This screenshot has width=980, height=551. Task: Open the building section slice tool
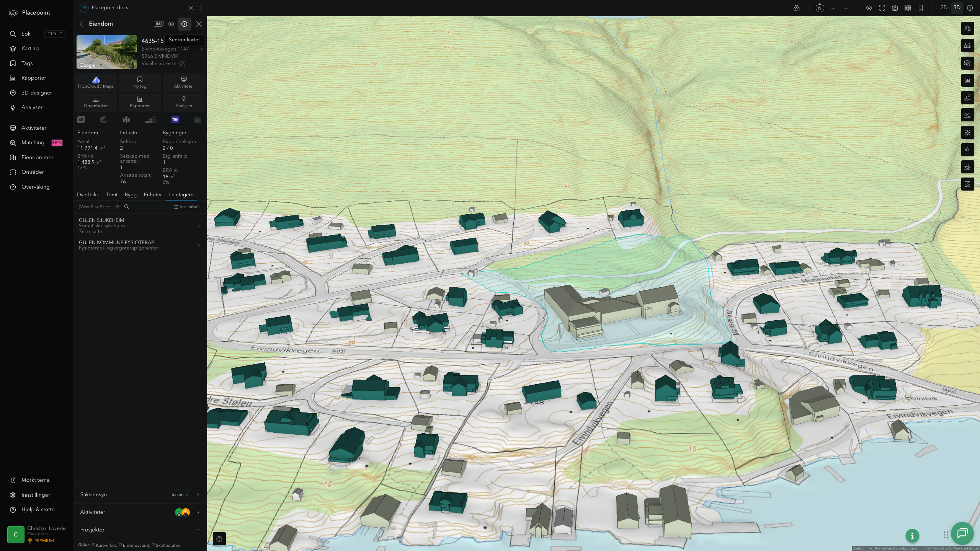967,167
